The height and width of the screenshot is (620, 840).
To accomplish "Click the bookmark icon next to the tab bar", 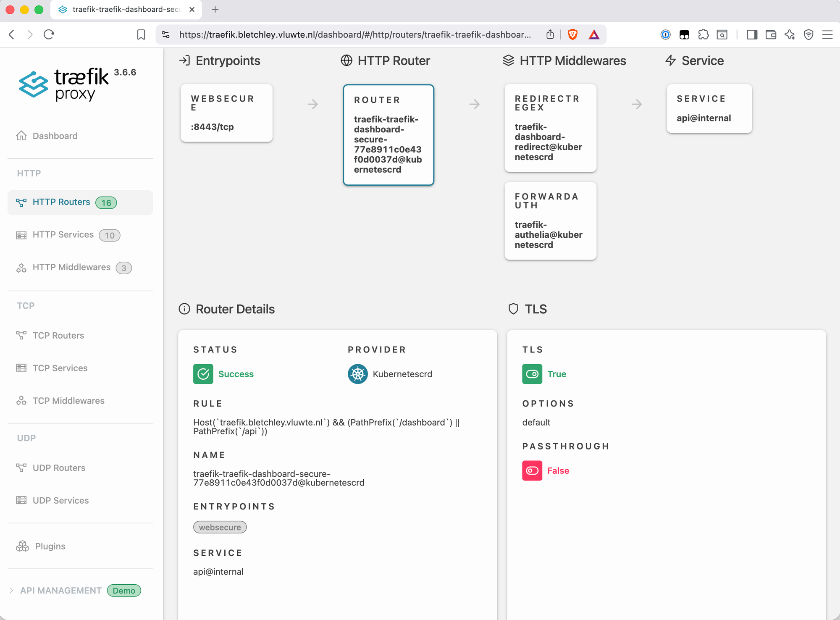I will [141, 34].
